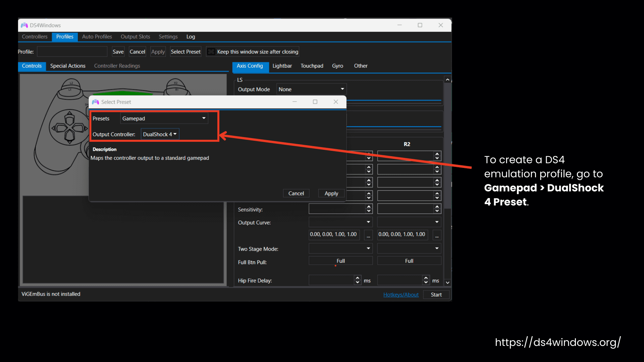Open the Log tab
The image size is (644, 362).
tap(191, 37)
